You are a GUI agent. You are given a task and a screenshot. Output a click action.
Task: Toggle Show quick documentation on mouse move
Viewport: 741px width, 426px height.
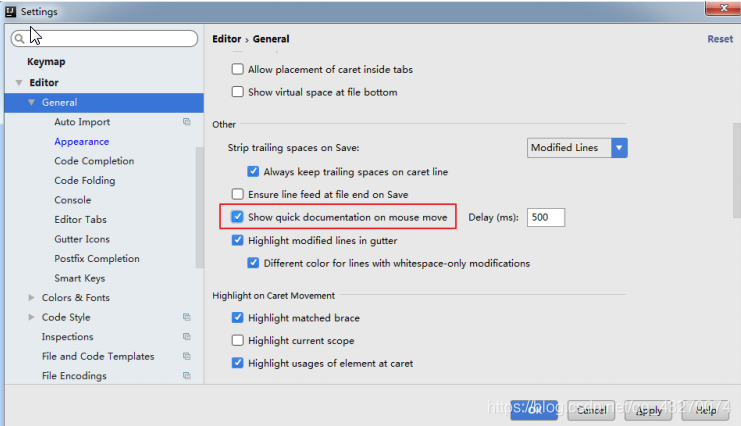(x=238, y=217)
